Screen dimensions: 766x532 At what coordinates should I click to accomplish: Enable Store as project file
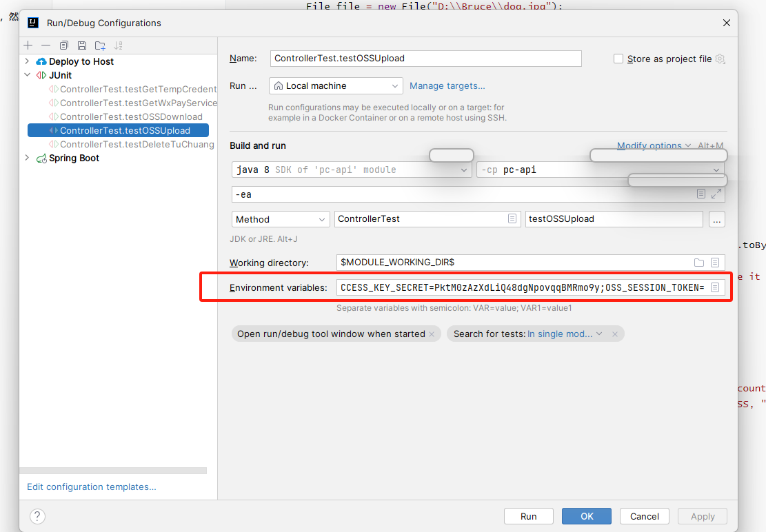[618, 59]
